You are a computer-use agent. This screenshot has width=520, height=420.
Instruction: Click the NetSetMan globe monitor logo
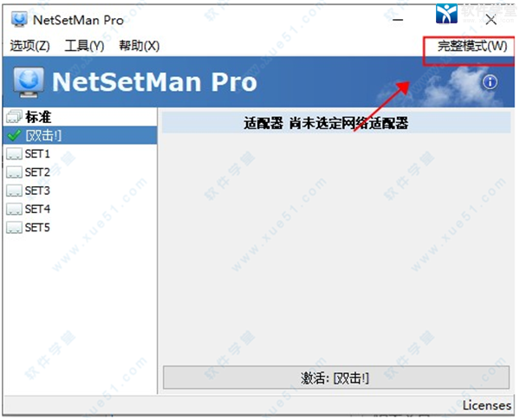pos(29,82)
